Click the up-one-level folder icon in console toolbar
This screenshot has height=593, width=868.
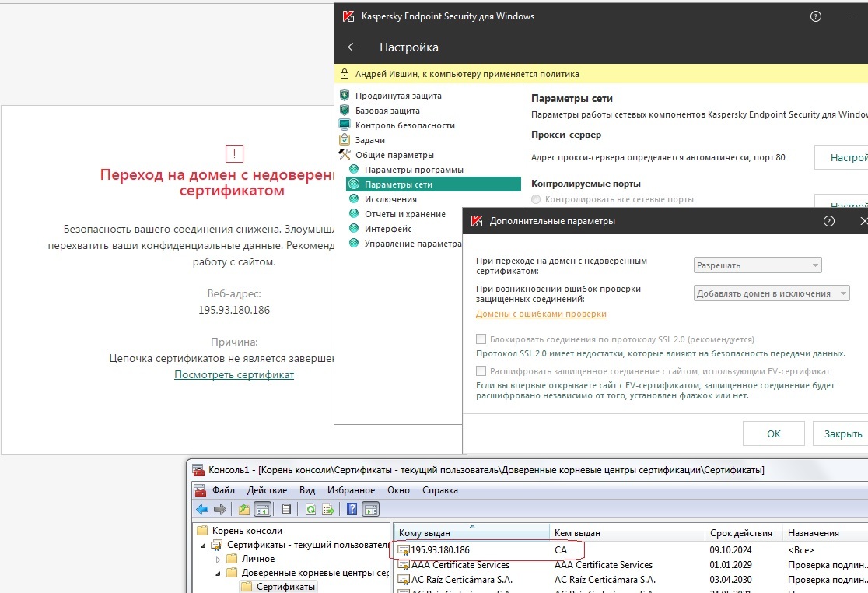(244, 510)
